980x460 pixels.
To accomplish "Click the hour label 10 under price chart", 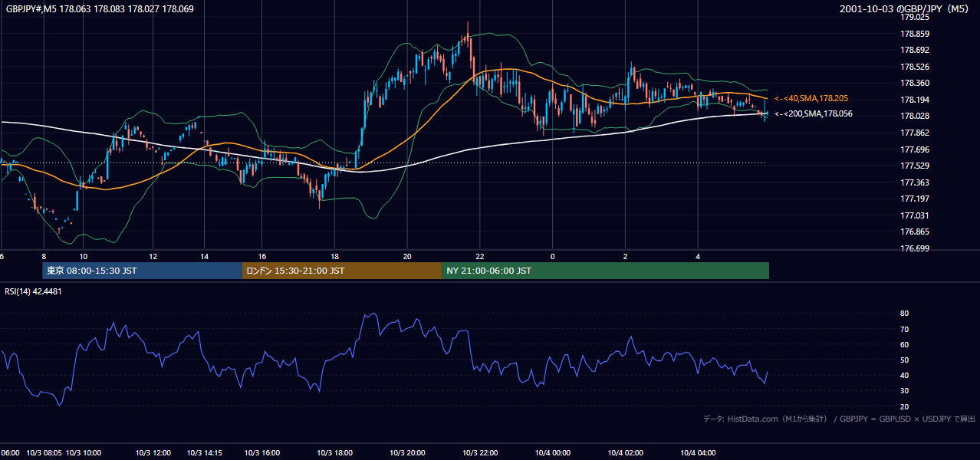I will (x=83, y=256).
